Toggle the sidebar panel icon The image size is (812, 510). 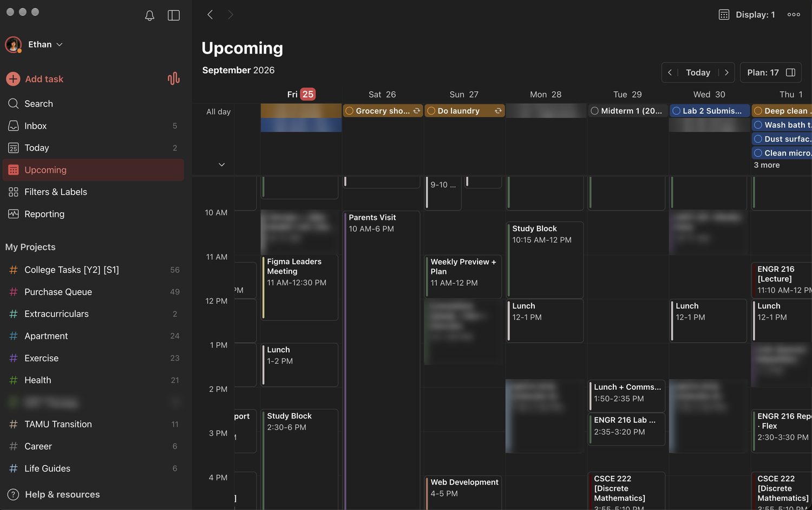pos(174,15)
